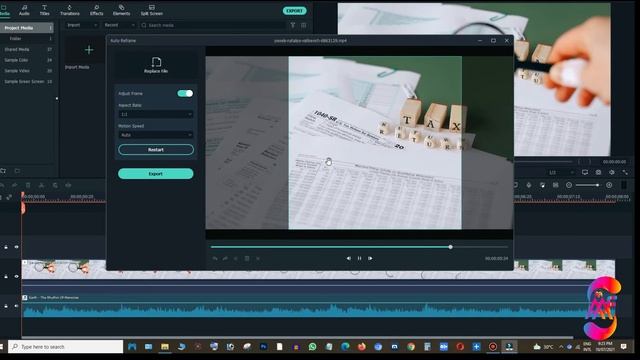This screenshot has height=360, width=640.
Task: Click the delete icon under Auto Reframe preview
Action: click(x=247, y=258)
